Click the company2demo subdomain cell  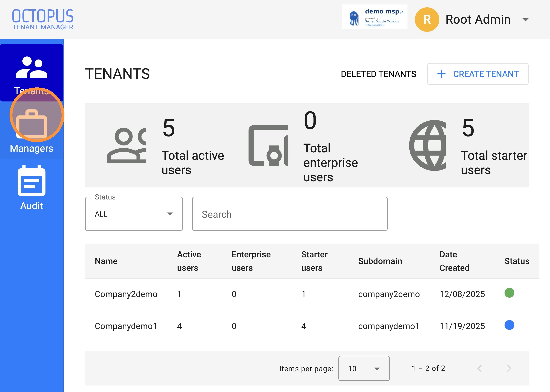(x=389, y=294)
